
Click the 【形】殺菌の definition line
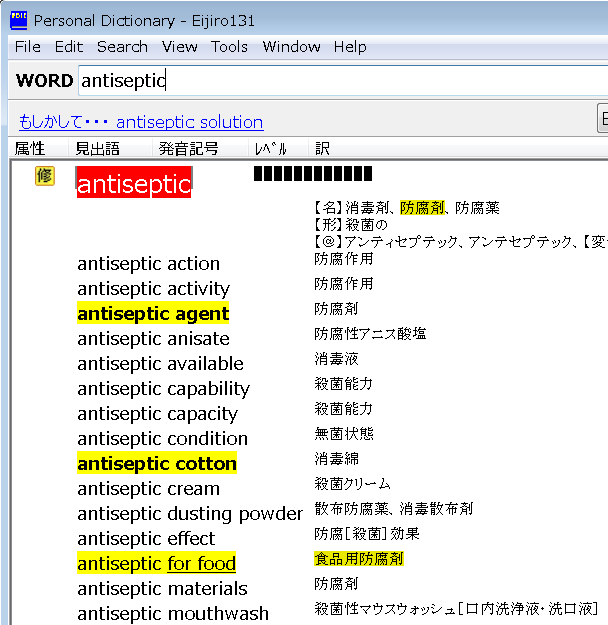coord(351,225)
